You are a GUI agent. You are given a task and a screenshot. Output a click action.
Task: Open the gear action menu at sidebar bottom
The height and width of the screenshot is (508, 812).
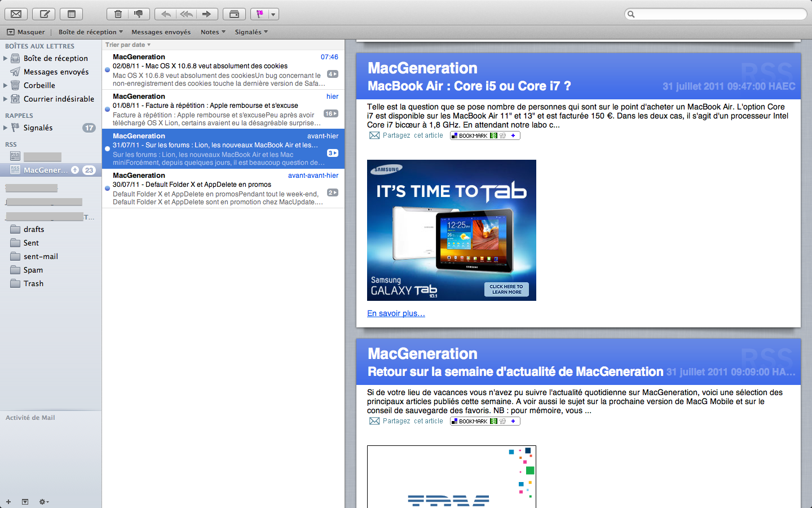44,502
